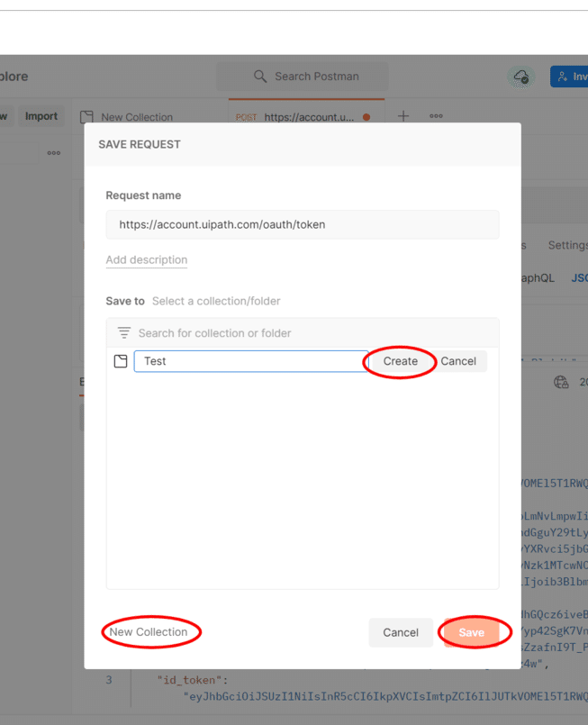
Task: Select the POST https://account.u... request tab
Action: [306, 116]
